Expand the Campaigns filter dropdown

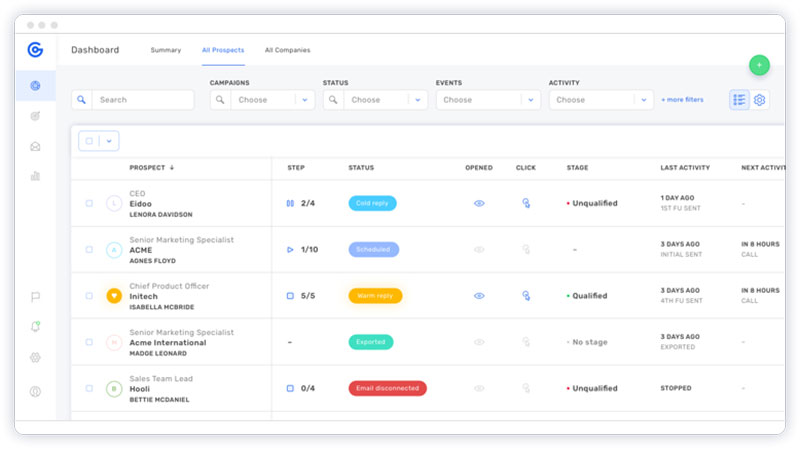pos(305,100)
